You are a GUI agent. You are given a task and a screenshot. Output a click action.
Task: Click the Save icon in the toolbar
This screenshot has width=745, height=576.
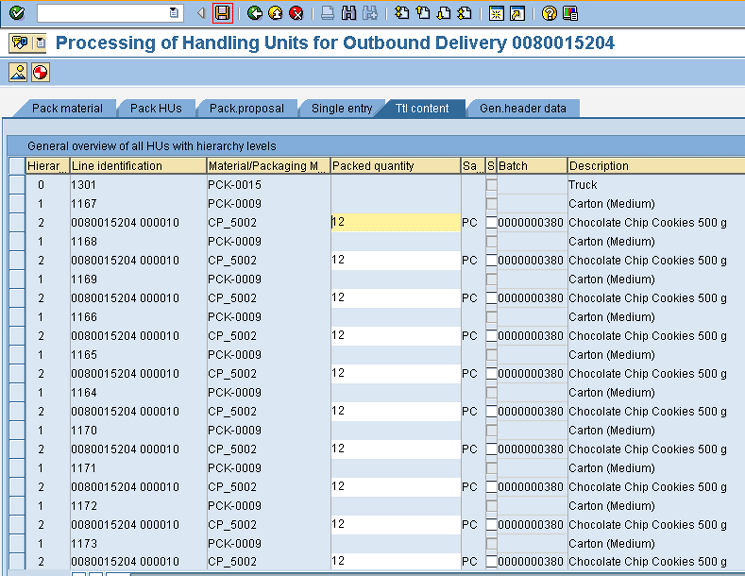(x=223, y=13)
